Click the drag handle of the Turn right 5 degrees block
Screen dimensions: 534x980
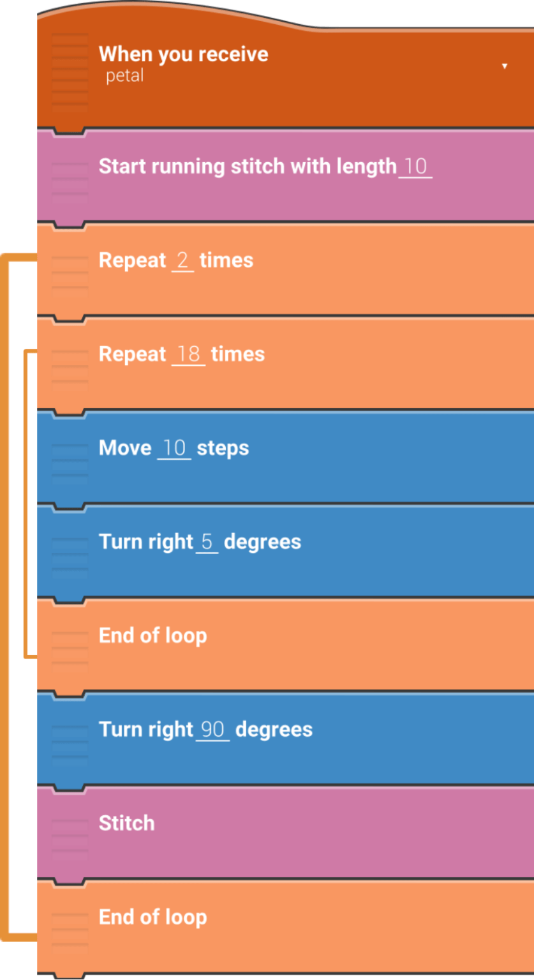coord(70,552)
